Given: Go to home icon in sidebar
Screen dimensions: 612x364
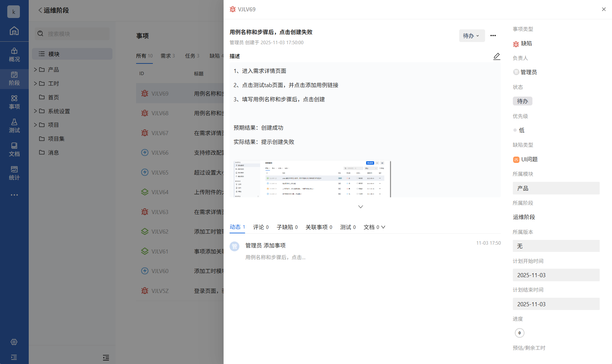Looking at the screenshot, I should coord(14,31).
